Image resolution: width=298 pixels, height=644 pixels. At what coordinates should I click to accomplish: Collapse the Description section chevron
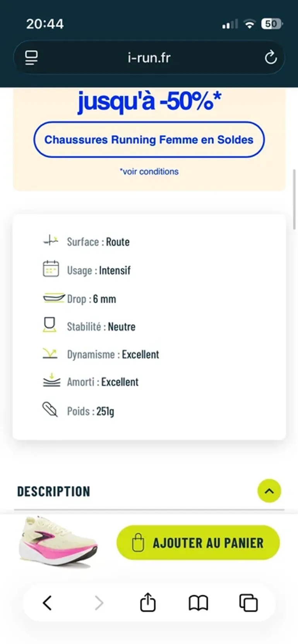269,491
